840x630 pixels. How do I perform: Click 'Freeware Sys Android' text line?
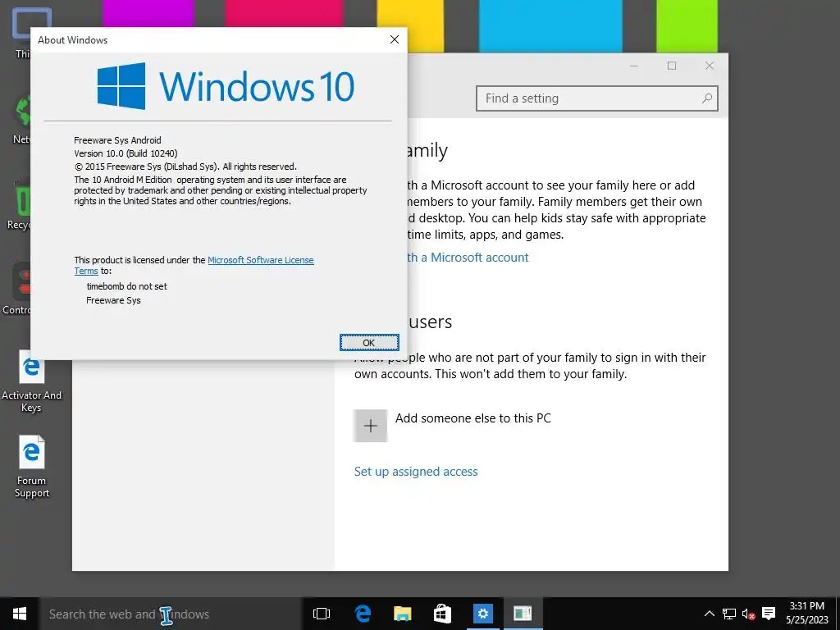[117, 140]
